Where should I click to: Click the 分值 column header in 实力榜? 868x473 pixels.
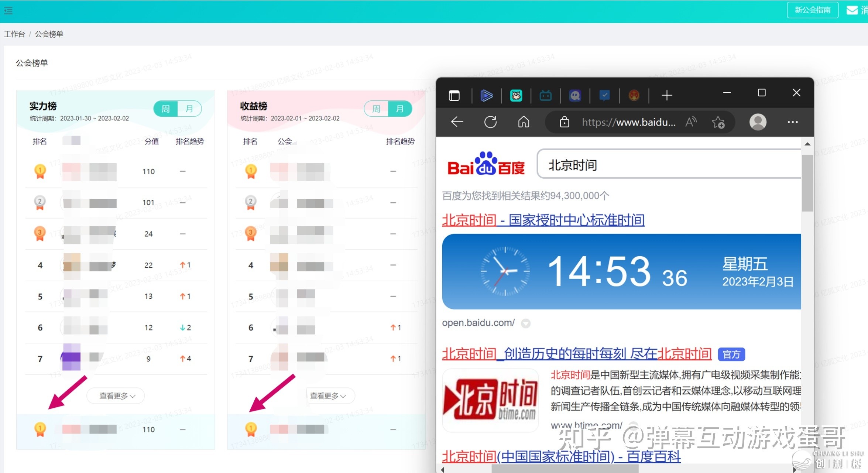click(152, 141)
